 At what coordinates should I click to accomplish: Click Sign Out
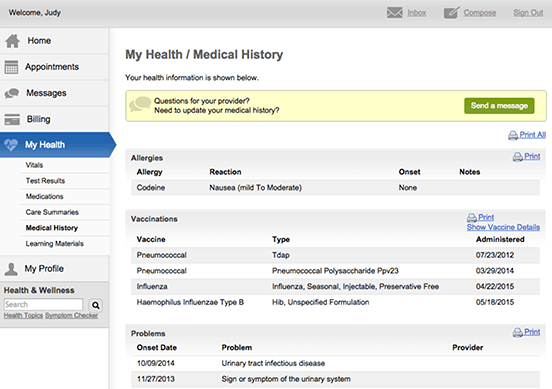[528, 13]
